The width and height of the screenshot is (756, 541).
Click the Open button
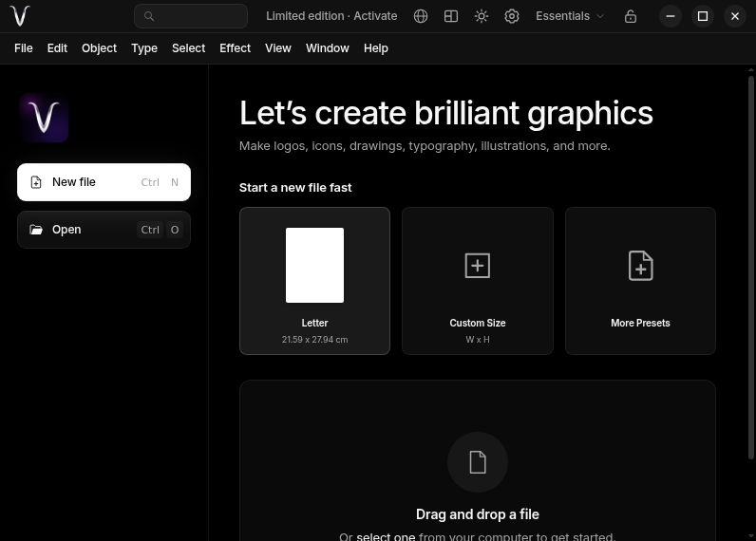coord(104,230)
